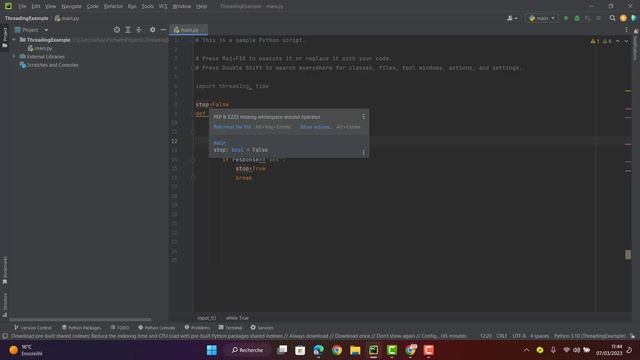Open editor tabs more options kebab icon
This screenshot has width=640, height=360.
pyautogui.click(x=627, y=30)
